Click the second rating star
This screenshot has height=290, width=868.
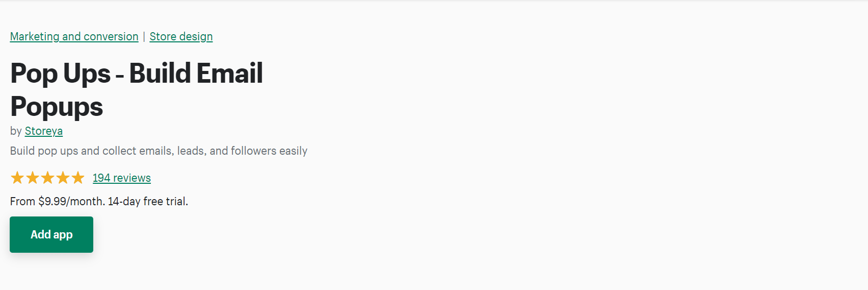coord(33,178)
